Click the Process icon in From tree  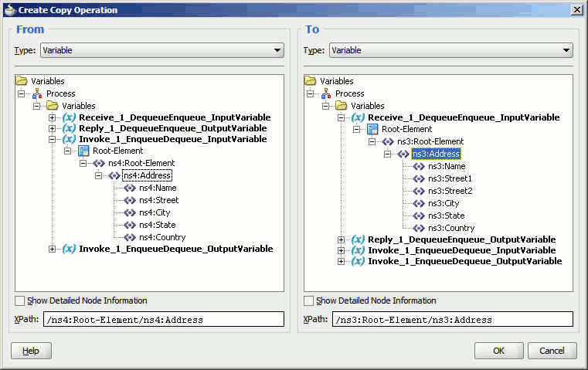pos(37,93)
